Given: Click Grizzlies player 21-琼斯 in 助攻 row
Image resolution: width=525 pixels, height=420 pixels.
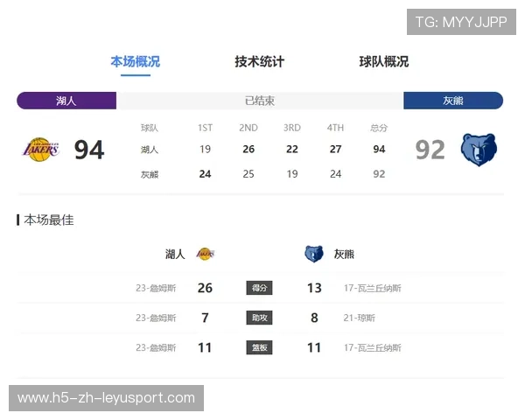Looking at the screenshot, I should (360, 318).
